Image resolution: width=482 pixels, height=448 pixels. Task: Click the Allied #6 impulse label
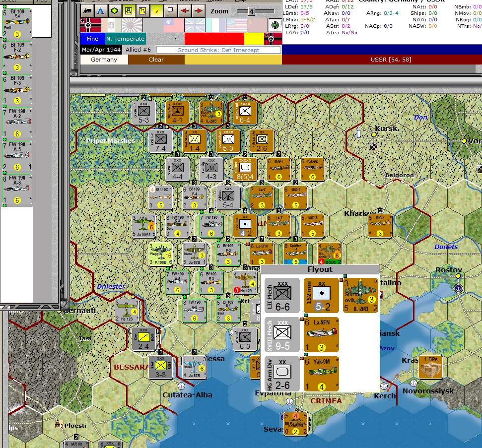[138, 50]
